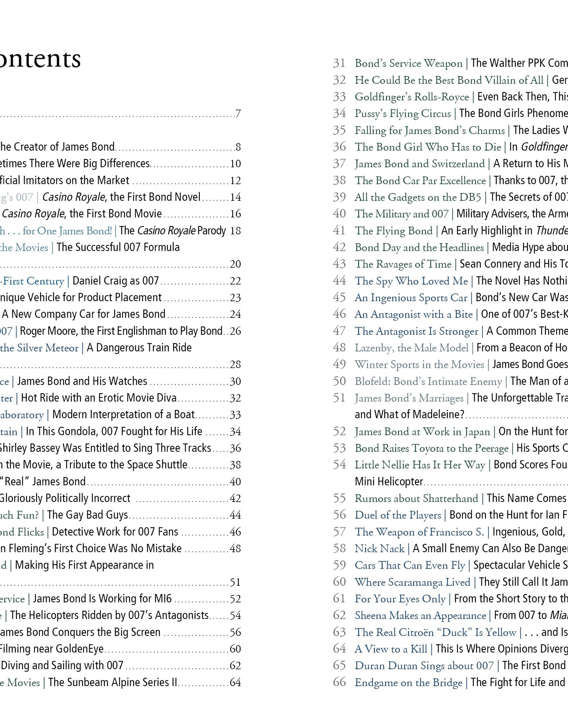Click 'James Bond Is Working for MI6'
The width and height of the screenshot is (568, 728).
pyautogui.click(x=102, y=599)
